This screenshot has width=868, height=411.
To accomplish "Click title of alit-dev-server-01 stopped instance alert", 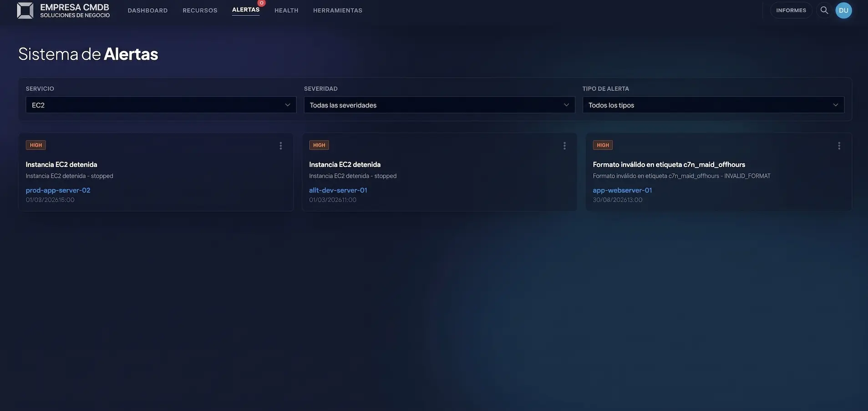I will click(x=345, y=164).
